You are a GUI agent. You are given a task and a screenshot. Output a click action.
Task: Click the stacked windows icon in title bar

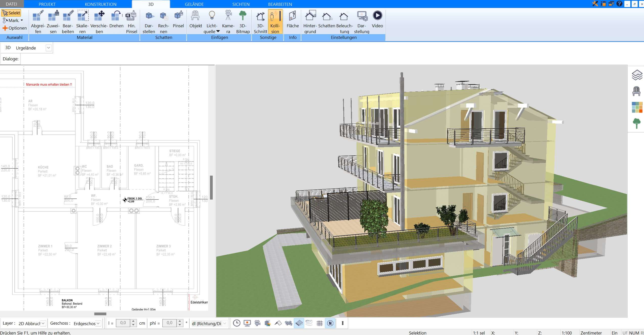[611, 4]
